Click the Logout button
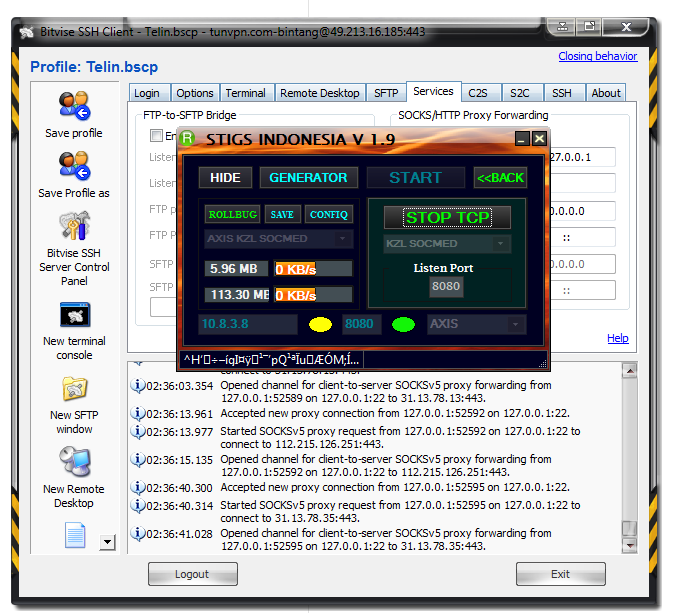Screen dimensions: 678x613 coord(192,574)
